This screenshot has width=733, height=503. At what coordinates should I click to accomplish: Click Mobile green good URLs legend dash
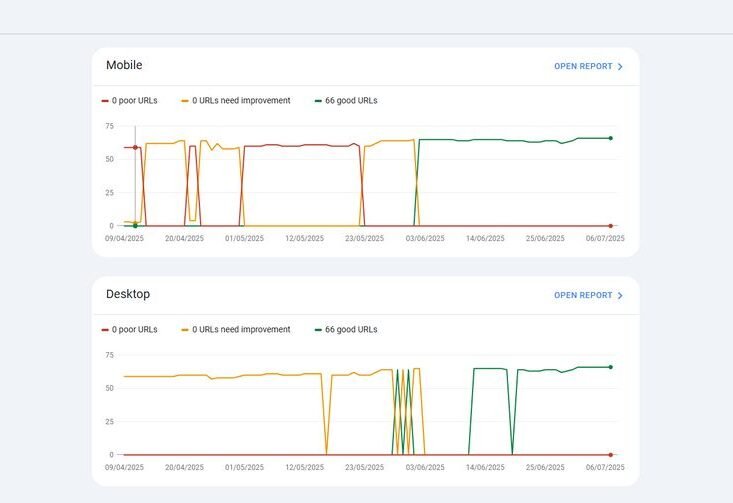coord(318,101)
